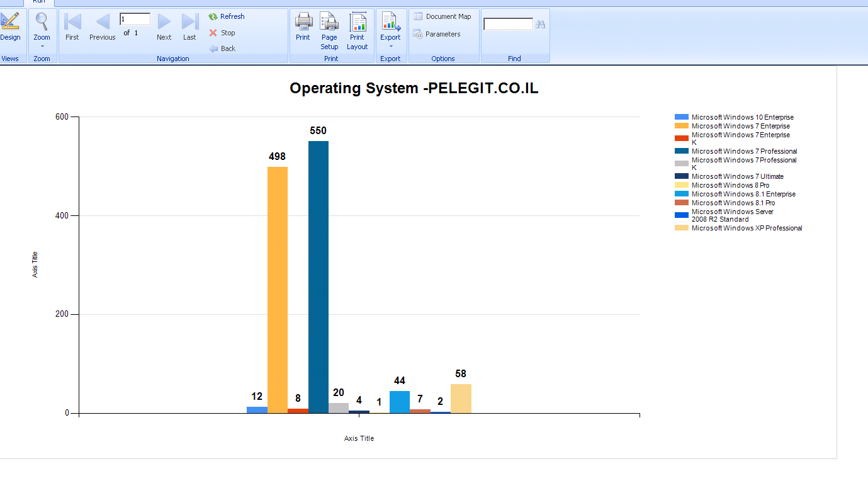Click the vertical Axis Title label
Image resolution: width=868 pixels, height=488 pixels.
[35, 264]
